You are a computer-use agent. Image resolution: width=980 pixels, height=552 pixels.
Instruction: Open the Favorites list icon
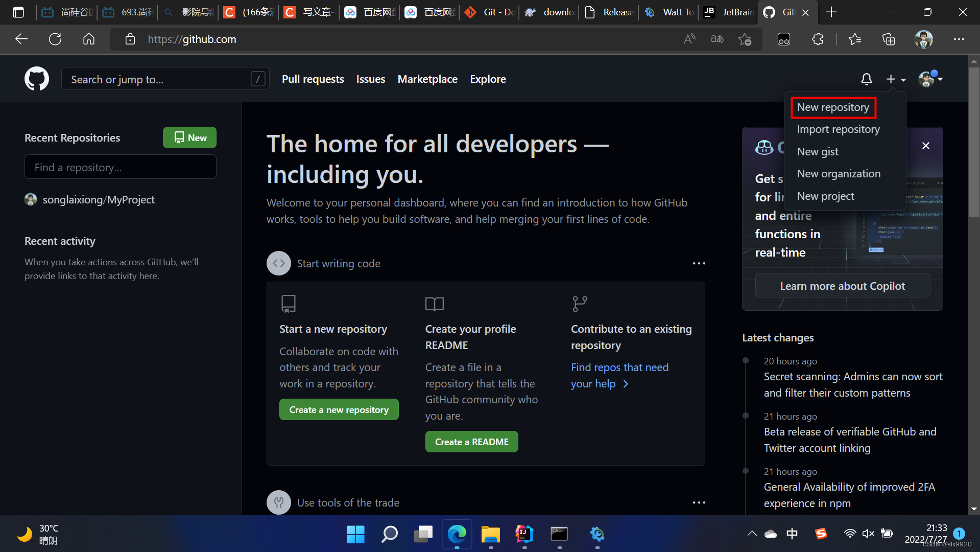(x=854, y=39)
